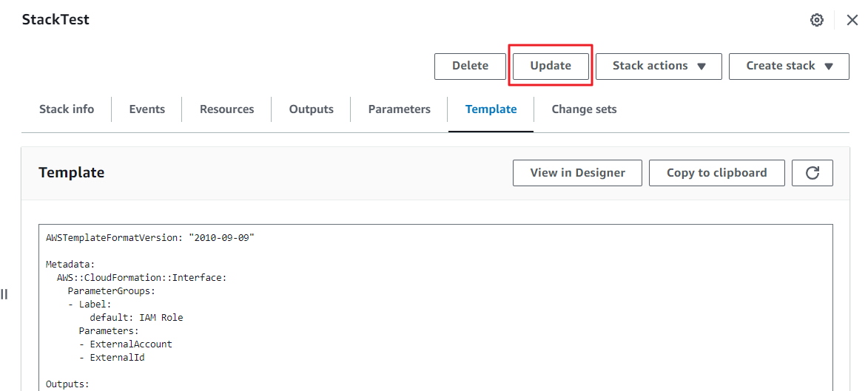Select the Outputs tab

pos(311,109)
